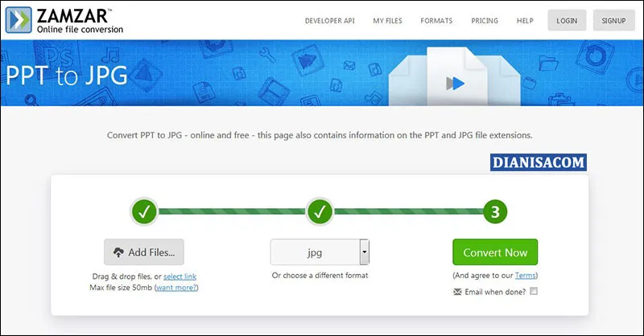Image resolution: width=644 pixels, height=336 pixels.
Task: Open the Terms link
Action: (x=525, y=276)
